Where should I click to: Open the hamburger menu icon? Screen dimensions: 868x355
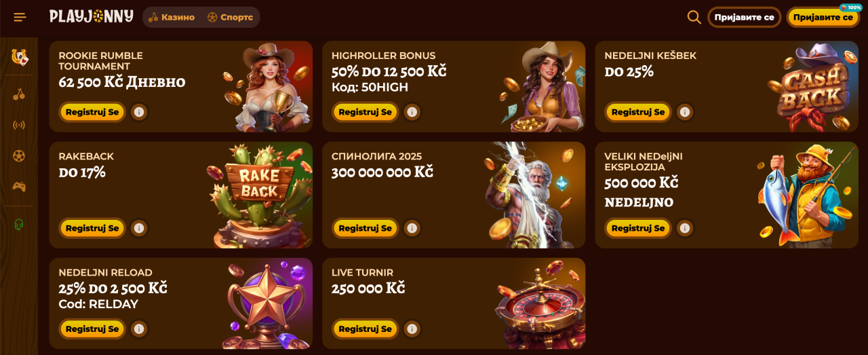20,17
